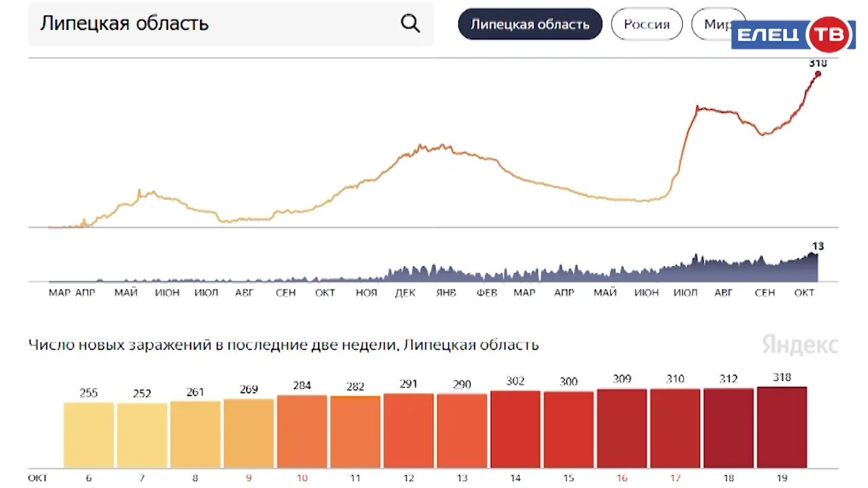Click the ЕЛЕЦ ТВ logo

pos(793,34)
